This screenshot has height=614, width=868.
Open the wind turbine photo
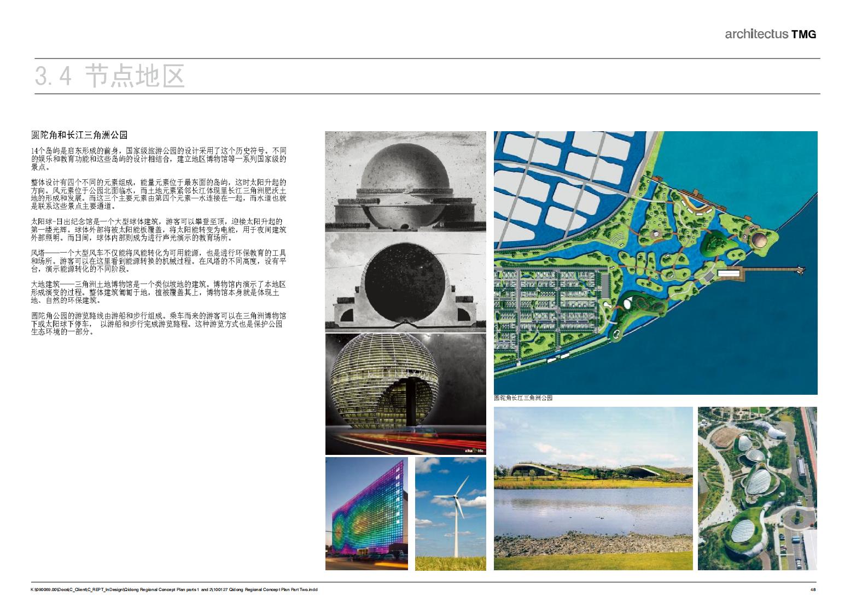(451, 514)
